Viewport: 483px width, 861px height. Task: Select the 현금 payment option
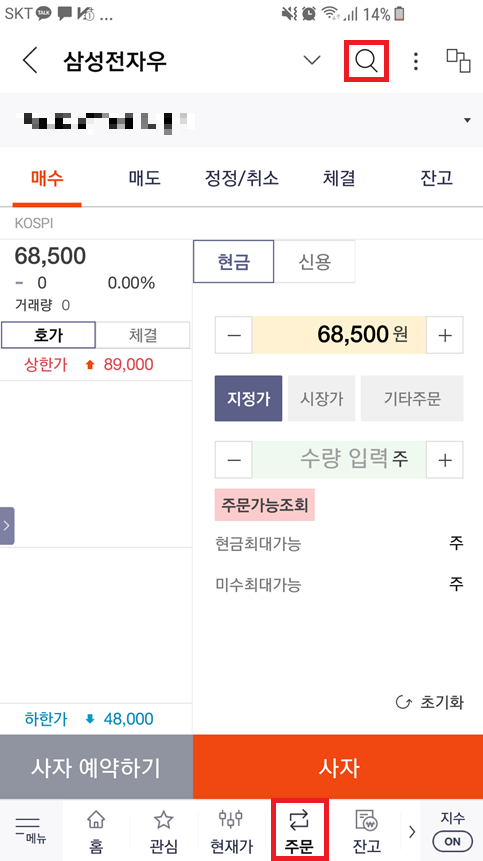[233, 261]
